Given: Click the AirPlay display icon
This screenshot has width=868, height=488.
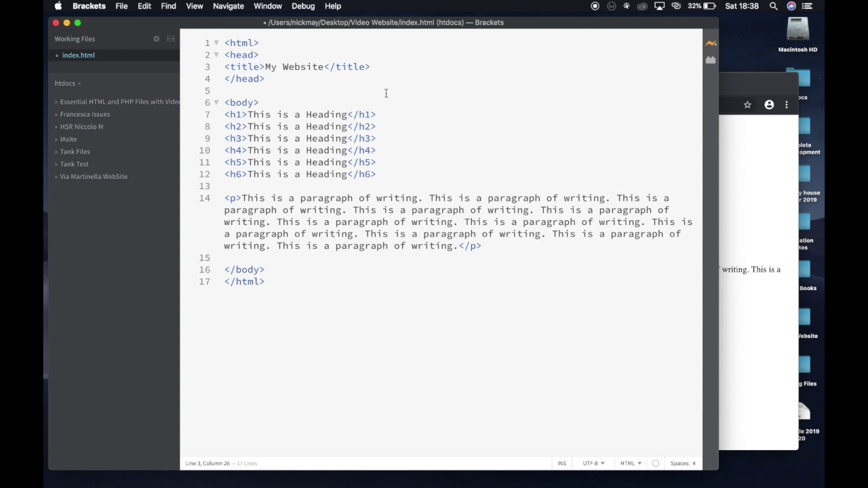Looking at the screenshot, I should (659, 6).
